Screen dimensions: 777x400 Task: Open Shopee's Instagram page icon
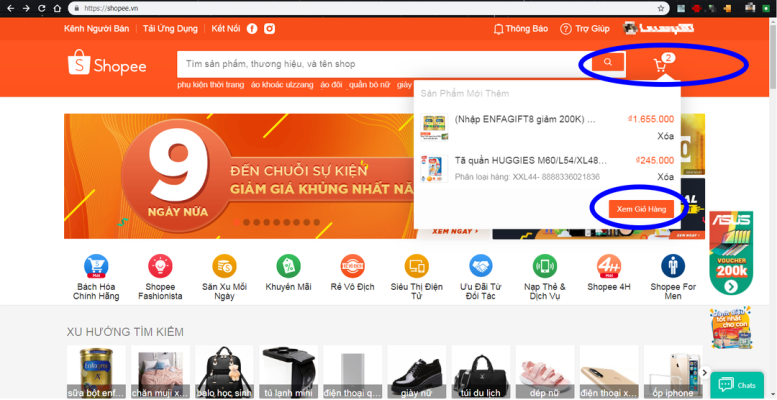[x=269, y=29]
